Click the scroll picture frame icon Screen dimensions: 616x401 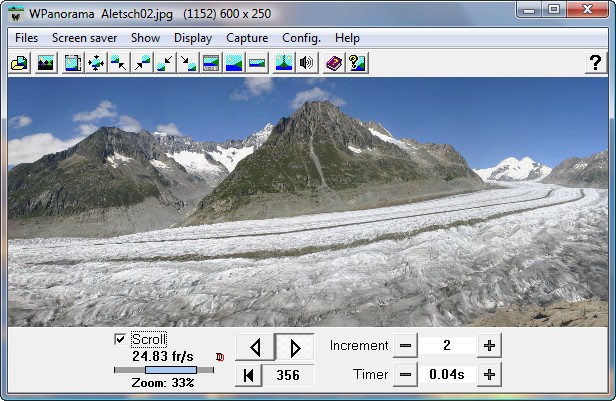[73, 63]
